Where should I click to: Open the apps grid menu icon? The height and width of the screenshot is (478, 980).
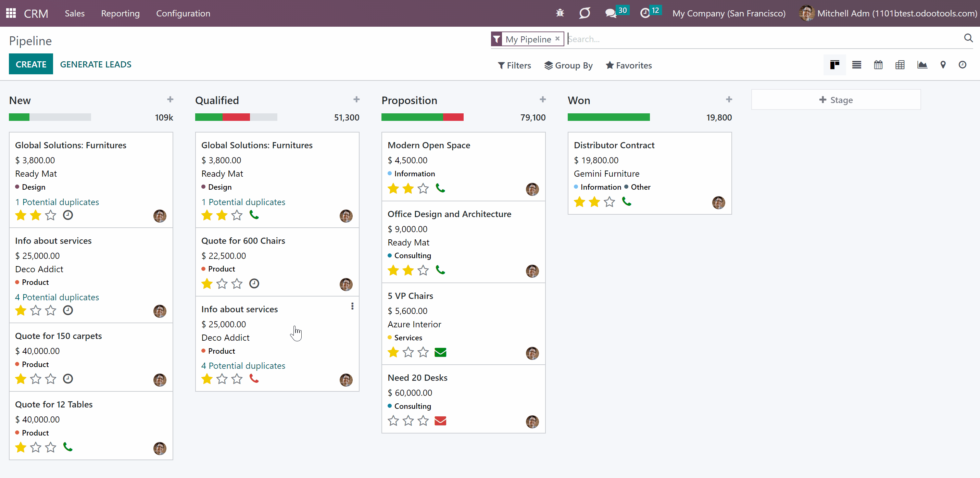point(11,13)
